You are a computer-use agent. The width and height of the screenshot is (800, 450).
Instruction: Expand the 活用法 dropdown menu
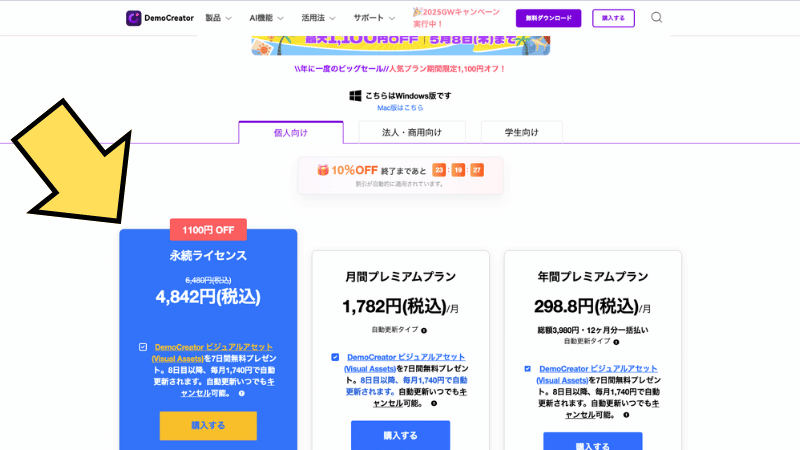(x=318, y=18)
